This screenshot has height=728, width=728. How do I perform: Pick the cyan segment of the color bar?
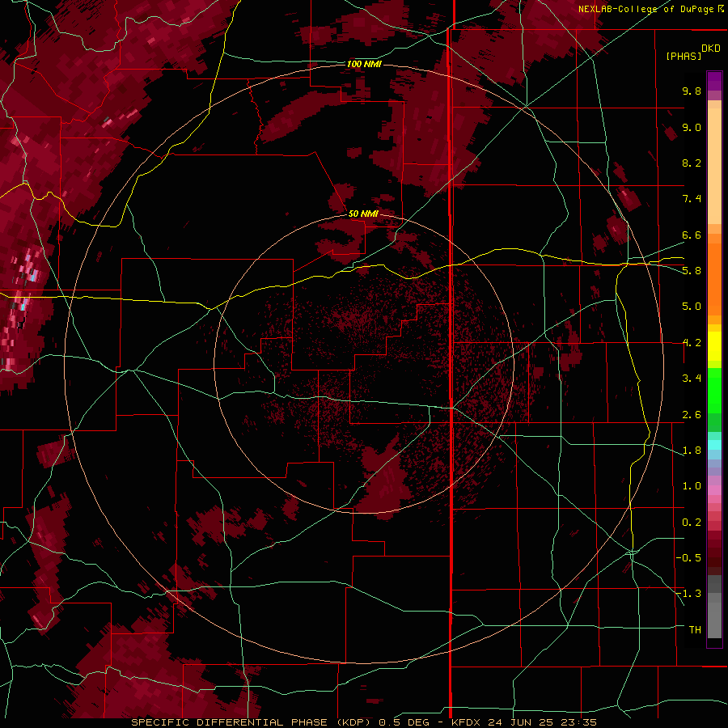(714, 445)
